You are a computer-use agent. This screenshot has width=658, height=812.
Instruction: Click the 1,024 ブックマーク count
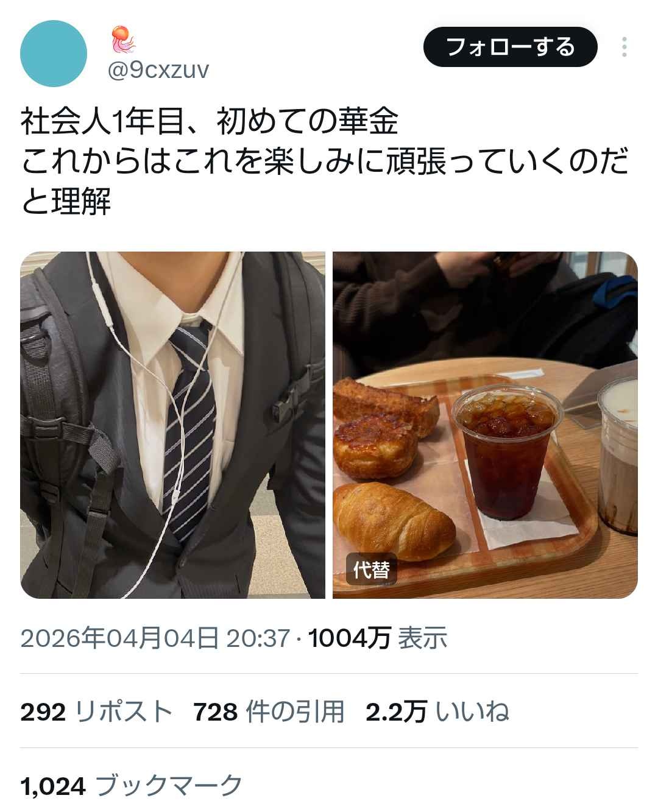[132, 786]
